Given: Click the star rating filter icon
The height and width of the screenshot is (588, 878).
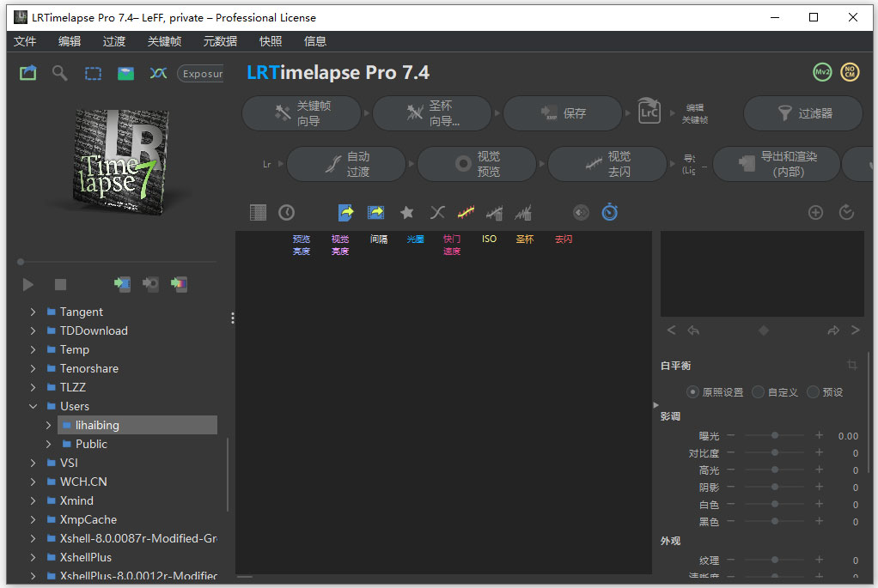Looking at the screenshot, I should [406, 212].
